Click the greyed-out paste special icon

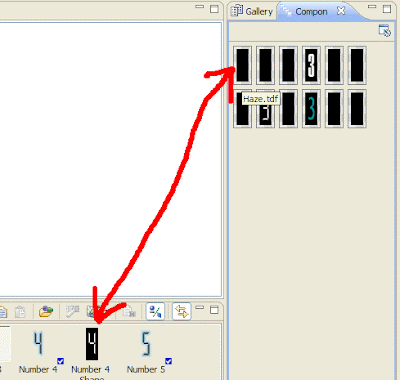click(129, 312)
